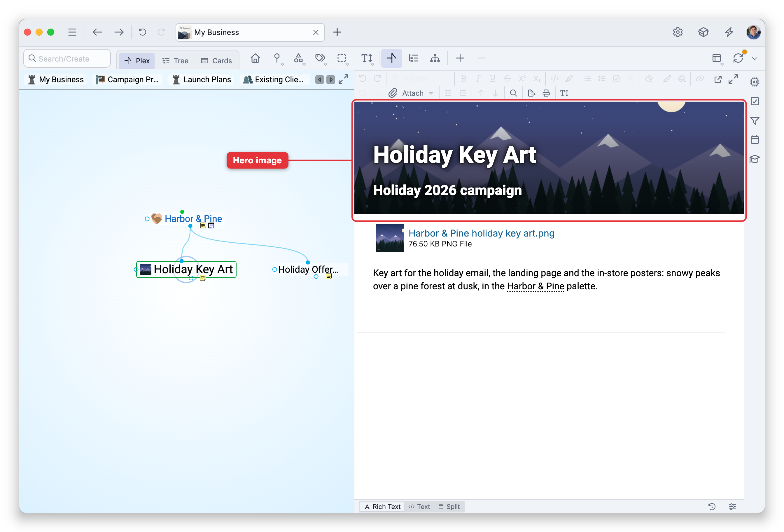Move pins list to the right

coord(330,80)
